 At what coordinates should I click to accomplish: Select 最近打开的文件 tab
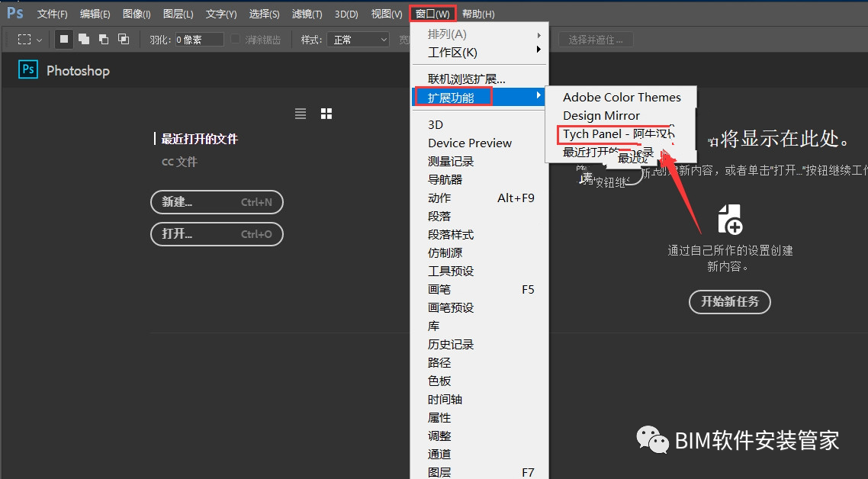coord(199,139)
